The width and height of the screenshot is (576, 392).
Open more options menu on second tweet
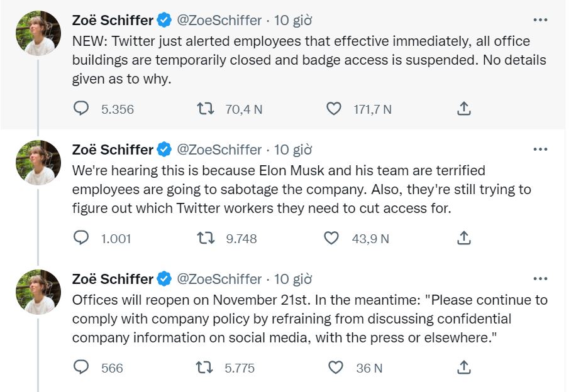coord(540,150)
